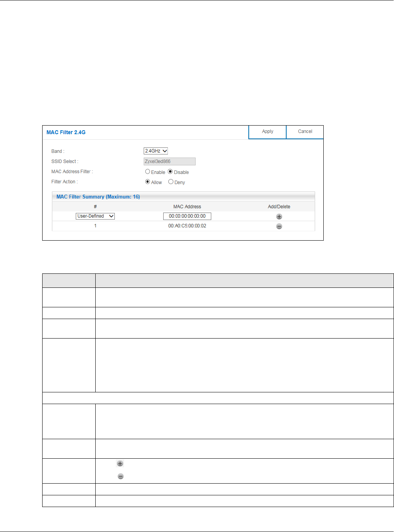Screen dimensions: 394x532
Task: Click the Cancel button
Action: (x=305, y=132)
